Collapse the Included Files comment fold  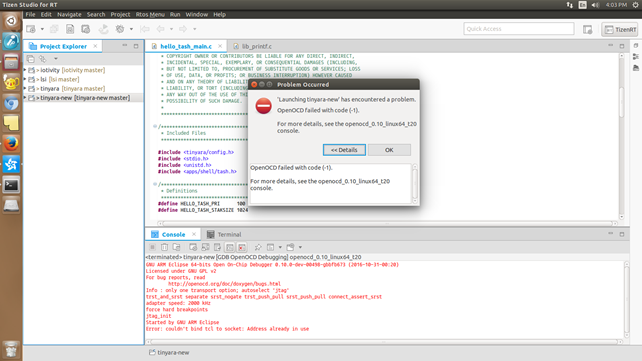point(155,126)
